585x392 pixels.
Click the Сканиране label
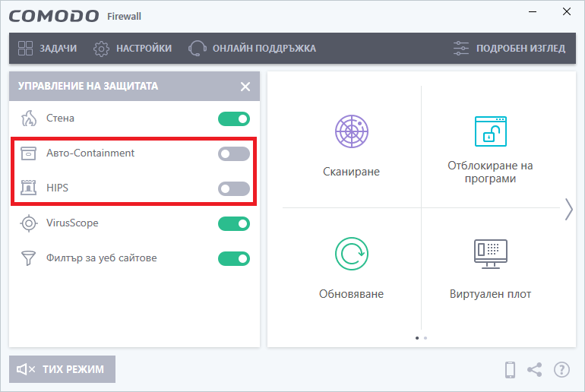click(351, 172)
